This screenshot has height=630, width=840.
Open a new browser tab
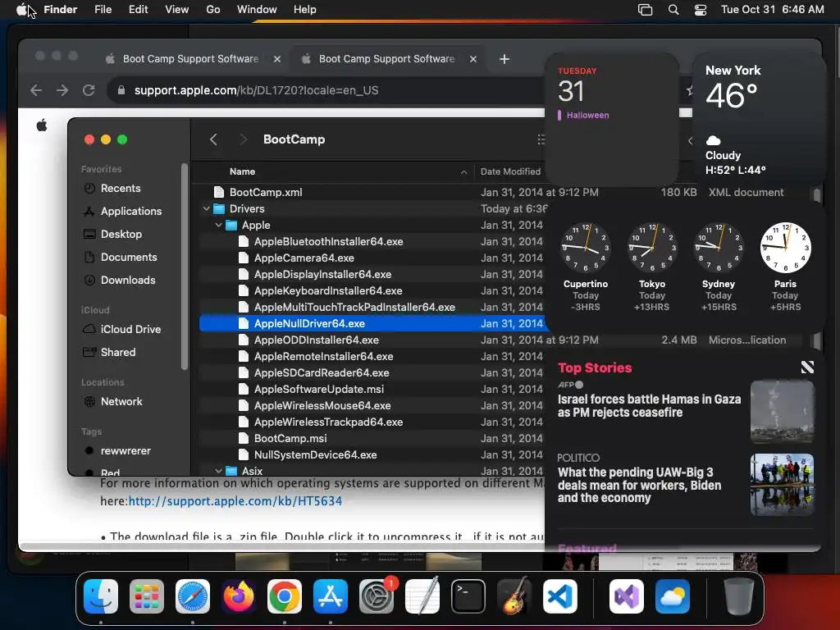[x=504, y=59]
